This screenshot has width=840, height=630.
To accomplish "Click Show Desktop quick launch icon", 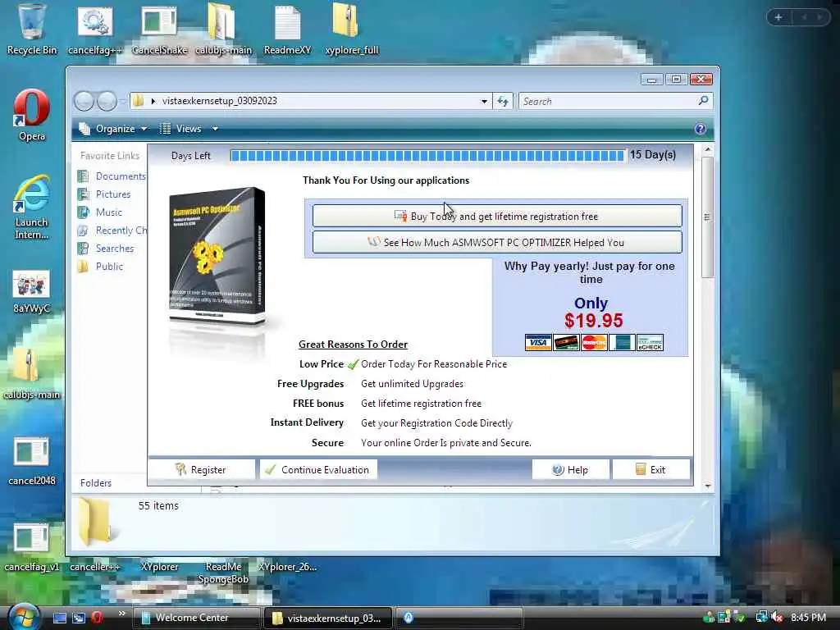I will [x=59, y=618].
